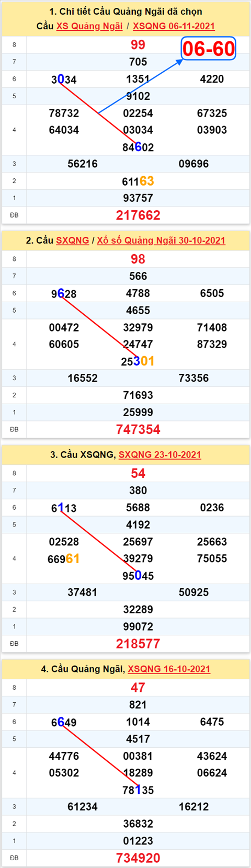Click the number '78135'
The image size is (251, 868).
point(138,791)
